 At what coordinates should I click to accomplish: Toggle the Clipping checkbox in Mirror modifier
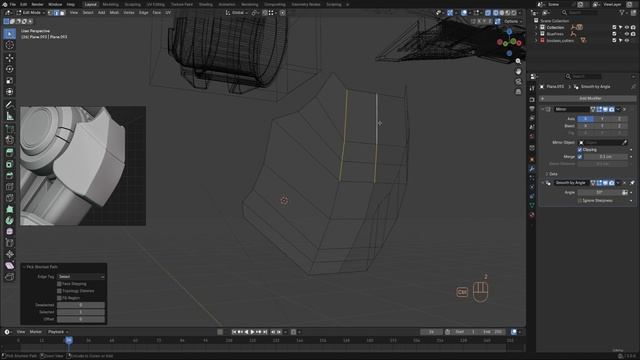point(580,150)
